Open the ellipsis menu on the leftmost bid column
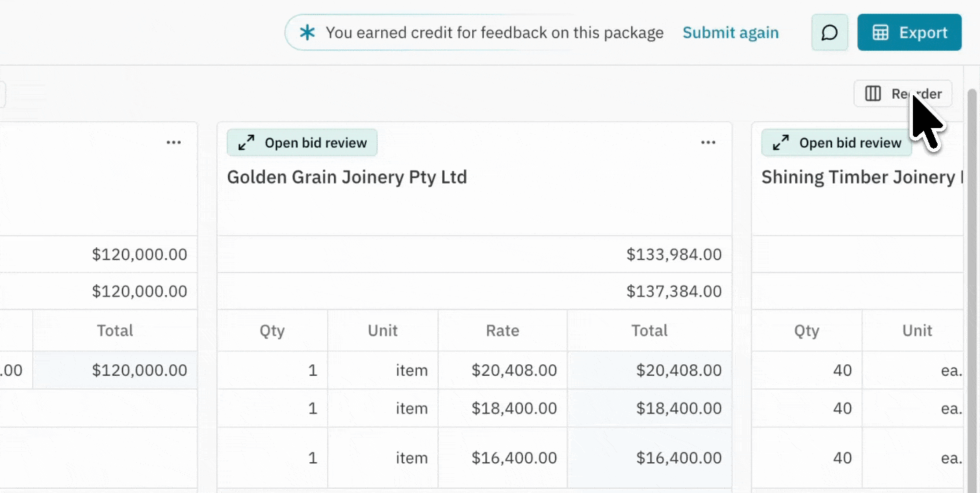The height and width of the screenshot is (493, 980). (x=173, y=142)
